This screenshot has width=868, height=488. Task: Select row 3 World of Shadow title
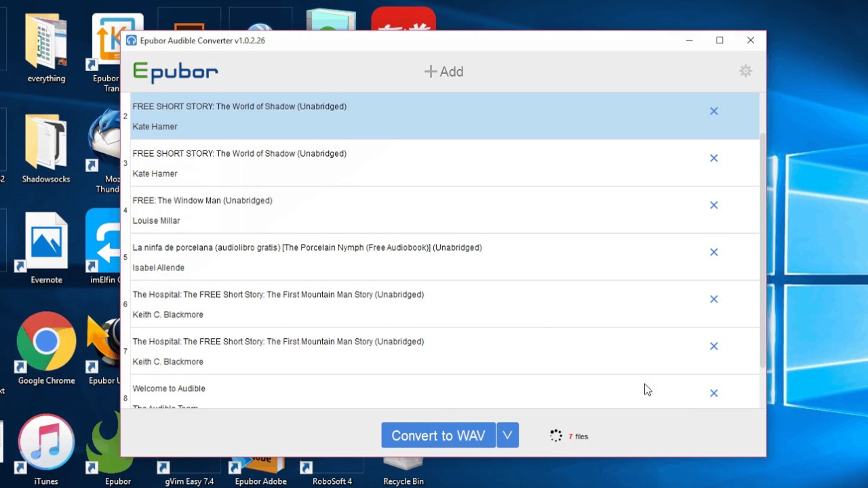pos(239,154)
